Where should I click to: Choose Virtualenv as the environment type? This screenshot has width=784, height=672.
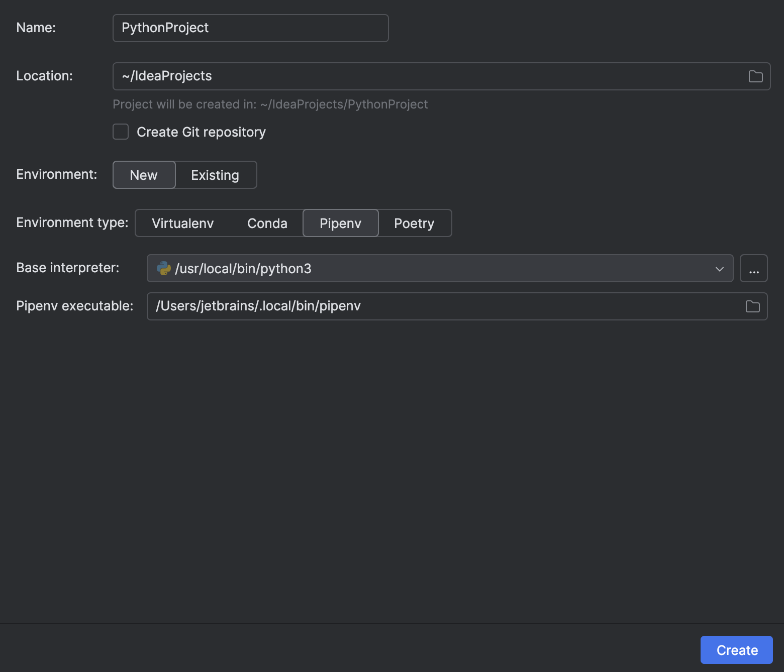point(183,223)
